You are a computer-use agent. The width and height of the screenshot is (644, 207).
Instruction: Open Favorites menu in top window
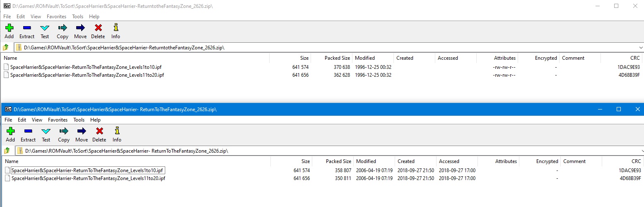pyautogui.click(x=56, y=17)
